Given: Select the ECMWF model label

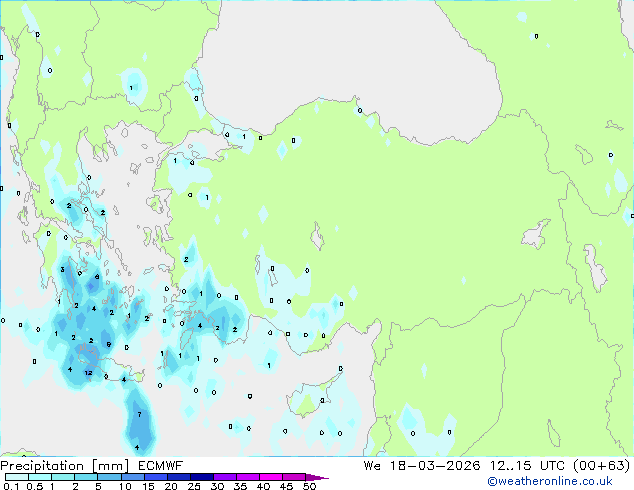Looking at the screenshot, I should pos(161,466).
